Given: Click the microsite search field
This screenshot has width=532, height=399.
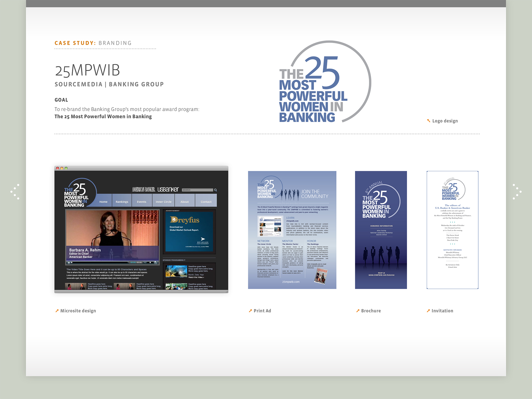Looking at the screenshot, I should [x=198, y=190].
